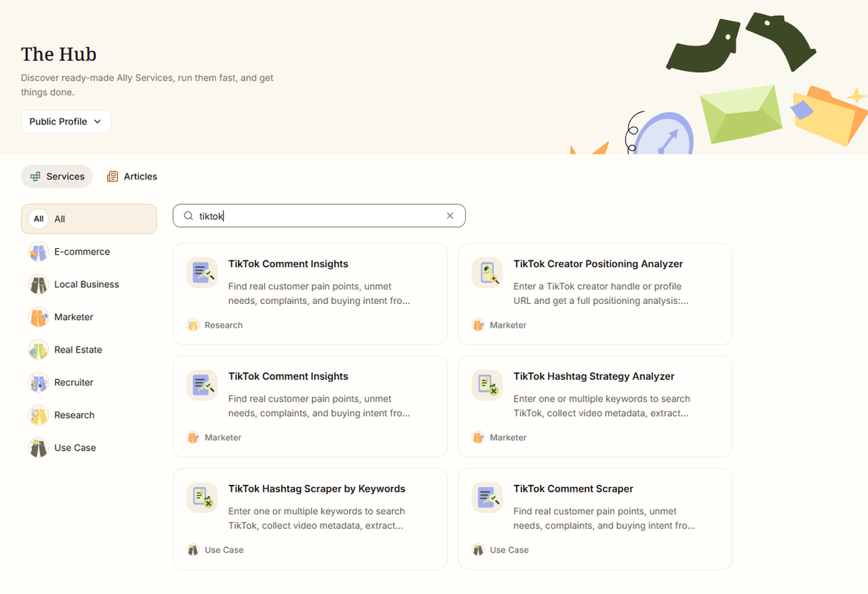Click Hashtag Scraper by Keywords description text
Viewport: 868px width, 594px height.
(317, 518)
